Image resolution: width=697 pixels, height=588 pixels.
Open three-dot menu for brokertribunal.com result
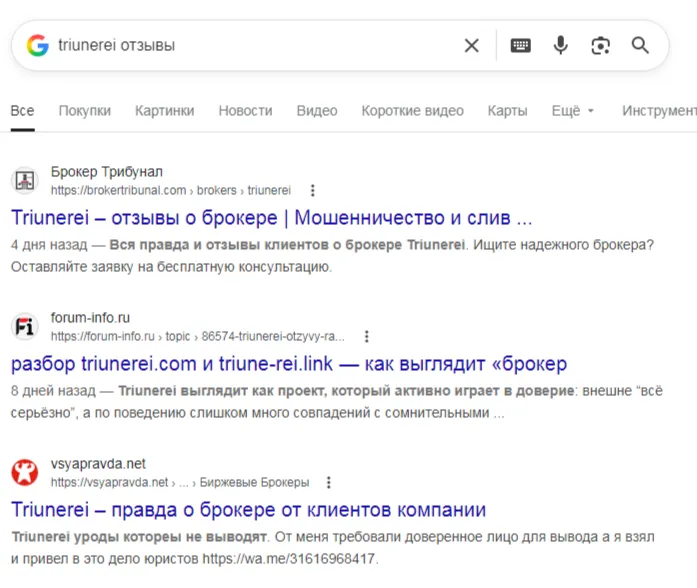313,190
